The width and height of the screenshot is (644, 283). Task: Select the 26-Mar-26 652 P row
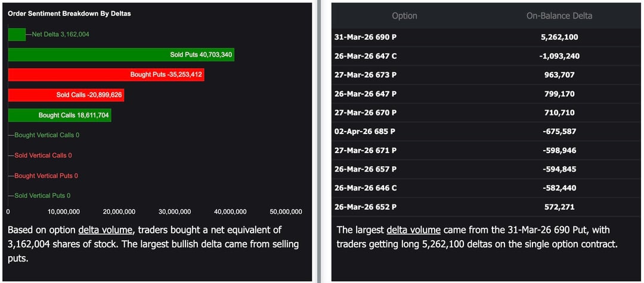[486, 207]
